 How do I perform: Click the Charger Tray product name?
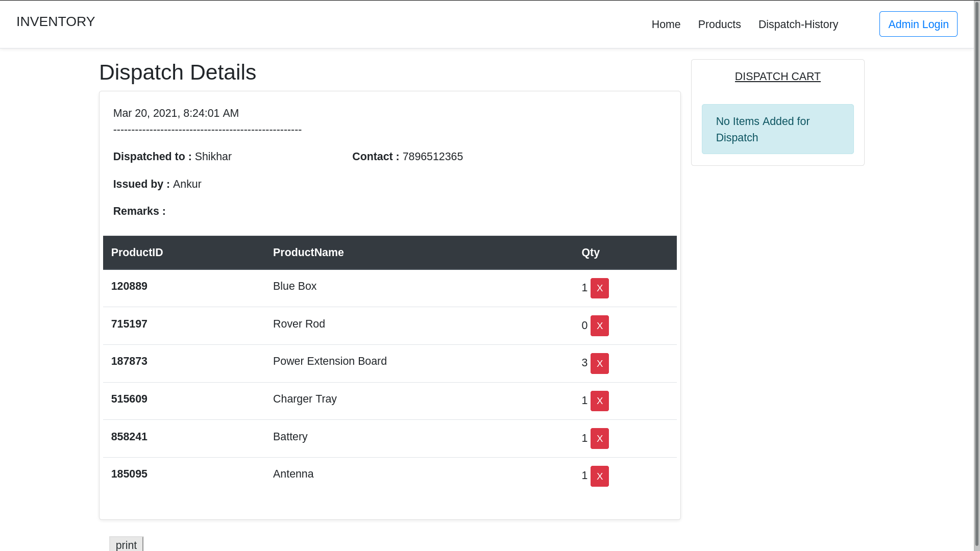click(305, 399)
